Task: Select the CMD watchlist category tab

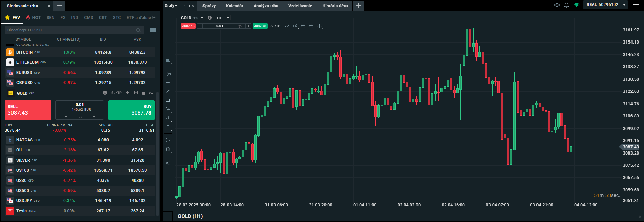Action: tap(89, 17)
